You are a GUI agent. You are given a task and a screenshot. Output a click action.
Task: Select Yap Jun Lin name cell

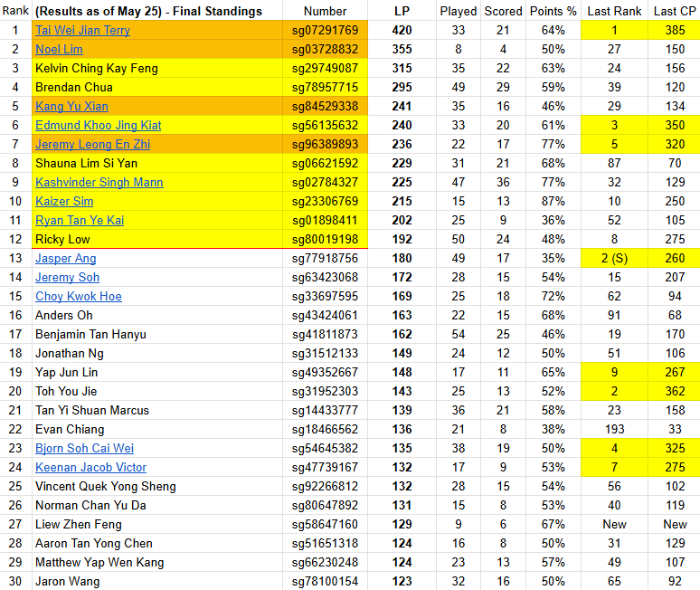click(x=157, y=373)
